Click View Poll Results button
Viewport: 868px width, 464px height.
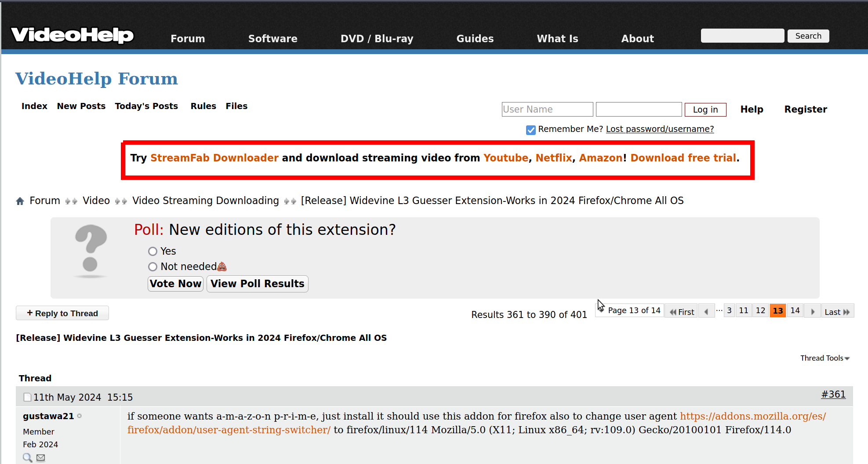[258, 284]
